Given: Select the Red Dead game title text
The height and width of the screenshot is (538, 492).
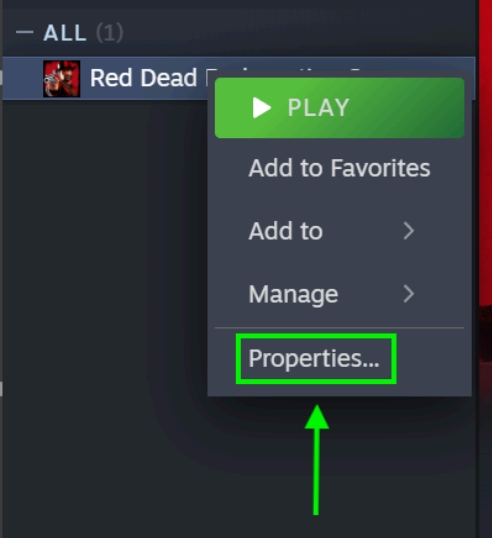Looking at the screenshot, I should click(143, 78).
